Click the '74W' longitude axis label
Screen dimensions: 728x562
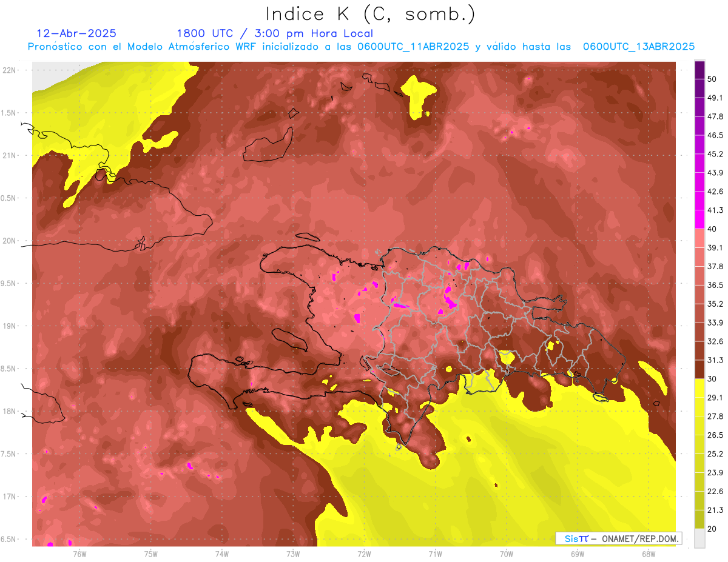[x=222, y=554]
